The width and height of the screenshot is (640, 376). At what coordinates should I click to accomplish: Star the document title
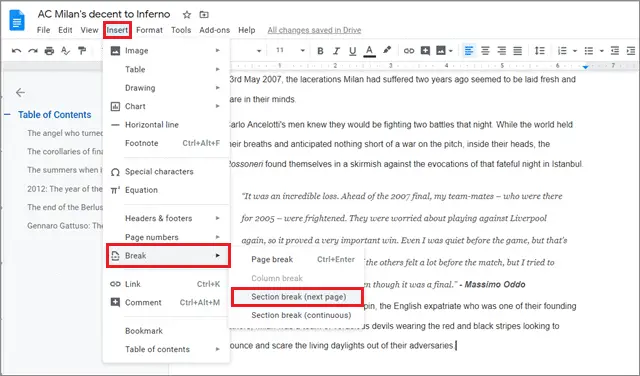tap(187, 15)
